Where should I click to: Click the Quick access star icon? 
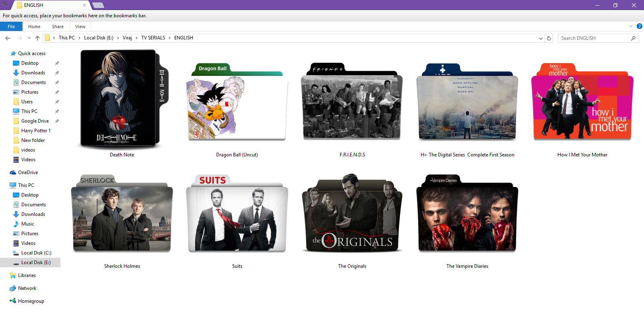pos(13,53)
